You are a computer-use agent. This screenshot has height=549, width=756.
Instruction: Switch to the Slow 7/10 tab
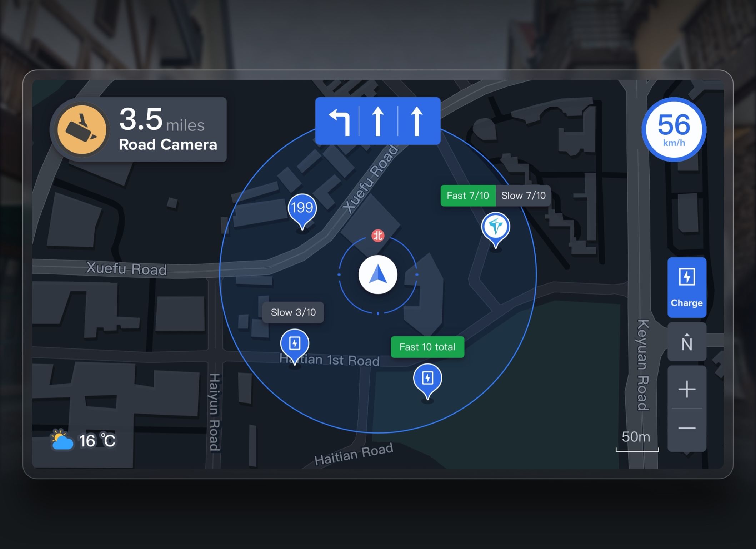(524, 196)
